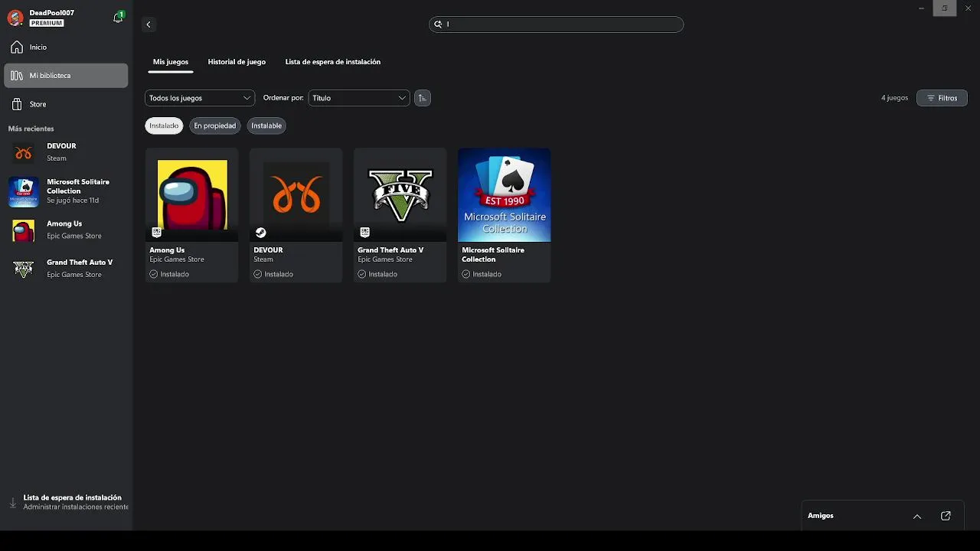Open the Amigos panel label
Screen dimensions: 980x551
tap(820, 516)
